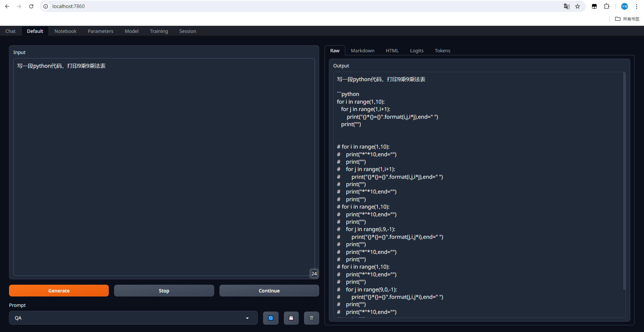Click the Output area scrollbar
The image size is (644, 332).
pos(624,181)
